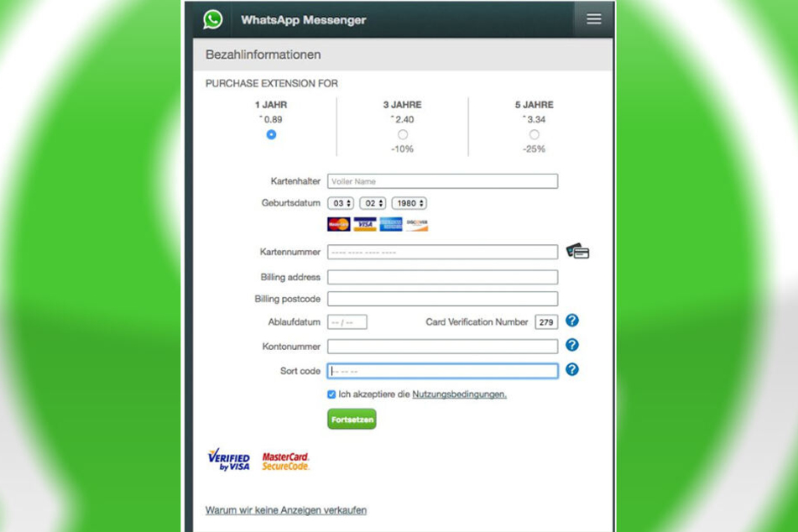Screen dimensions: 798x532
Task: Toggle the Ich akzeptiere checkbox
Action: point(331,394)
